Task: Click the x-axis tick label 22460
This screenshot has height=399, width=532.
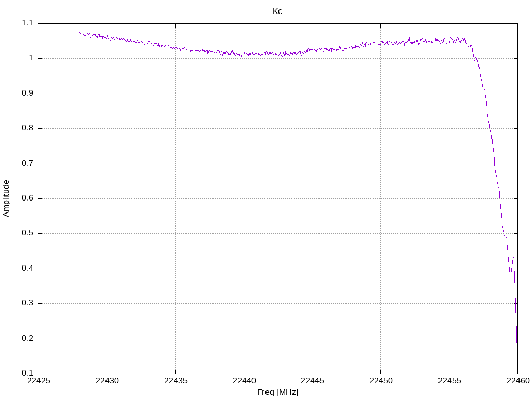Action: pyautogui.click(x=518, y=381)
